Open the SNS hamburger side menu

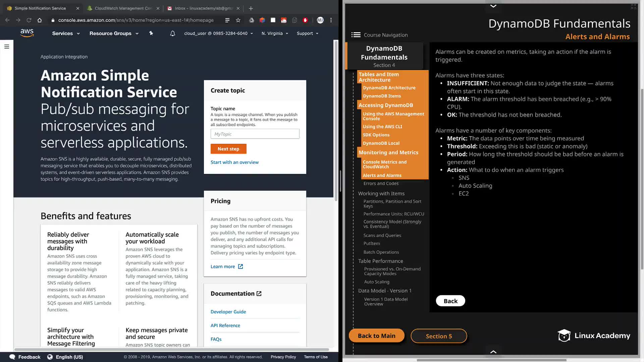pos(7,47)
